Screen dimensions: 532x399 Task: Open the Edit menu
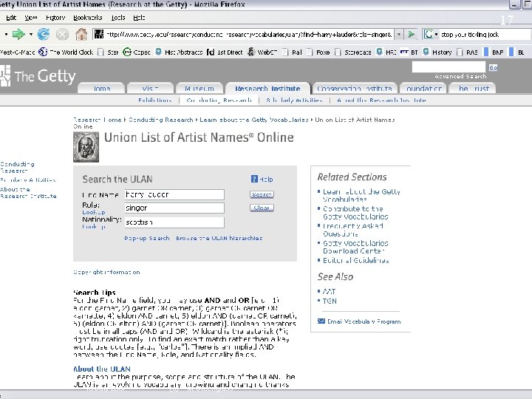pos(11,18)
